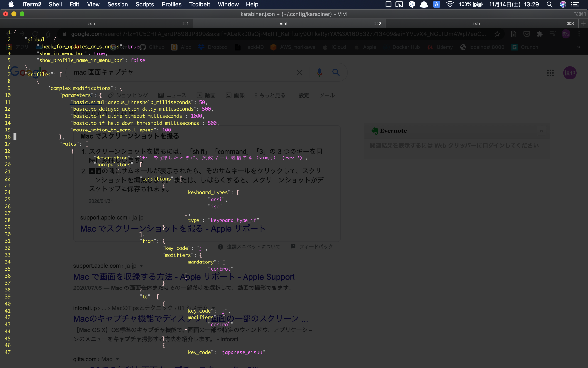
Task: Click the white hat-shaped menu bar icon
Action: pyautogui.click(x=424, y=4)
